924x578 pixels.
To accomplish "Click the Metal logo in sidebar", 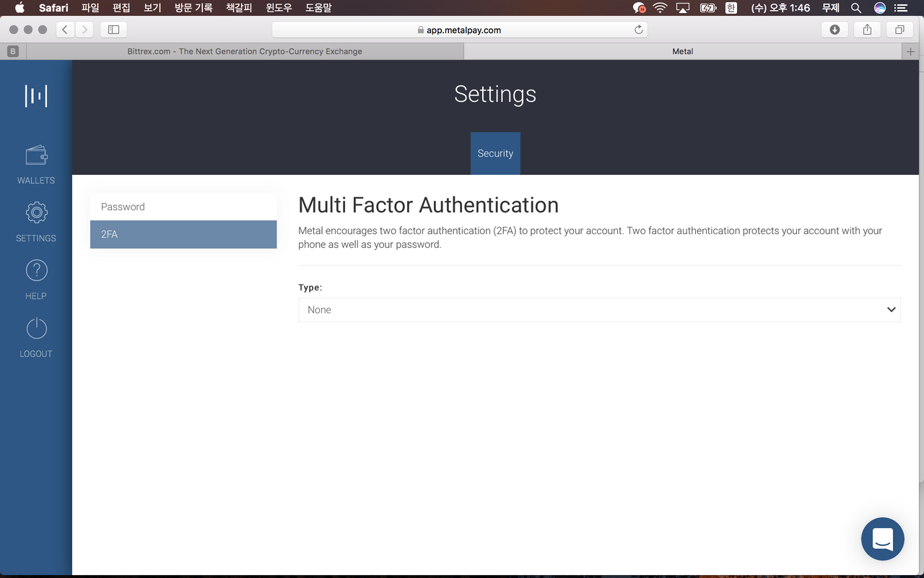I will pyautogui.click(x=36, y=95).
